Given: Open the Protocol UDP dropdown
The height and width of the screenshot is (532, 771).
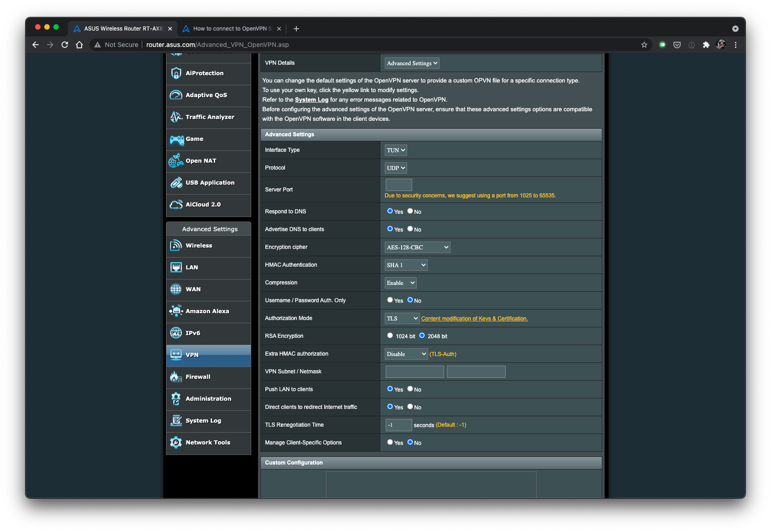Looking at the screenshot, I should (x=396, y=168).
